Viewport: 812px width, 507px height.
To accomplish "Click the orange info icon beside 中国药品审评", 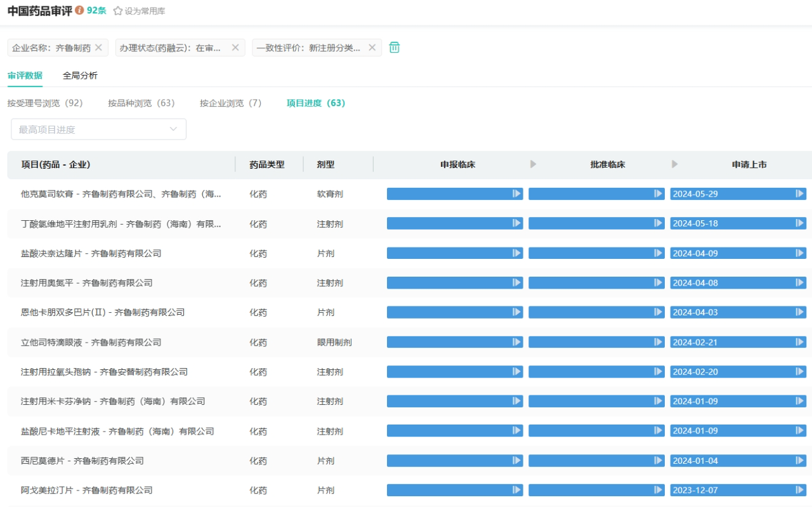I will pyautogui.click(x=79, y=10).
